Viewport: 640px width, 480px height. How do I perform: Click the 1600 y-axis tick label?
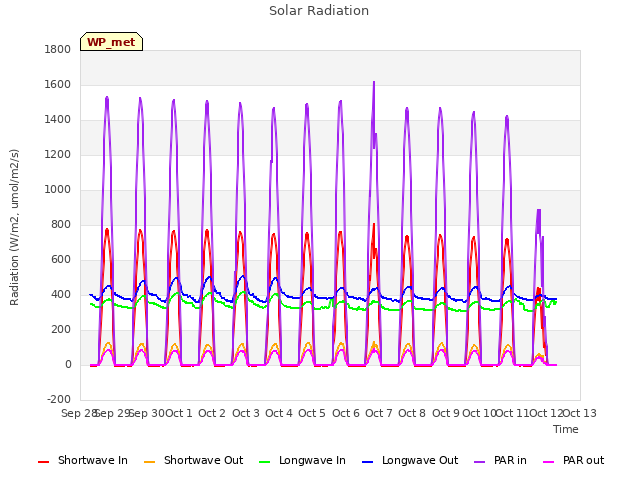coord(58,85)
